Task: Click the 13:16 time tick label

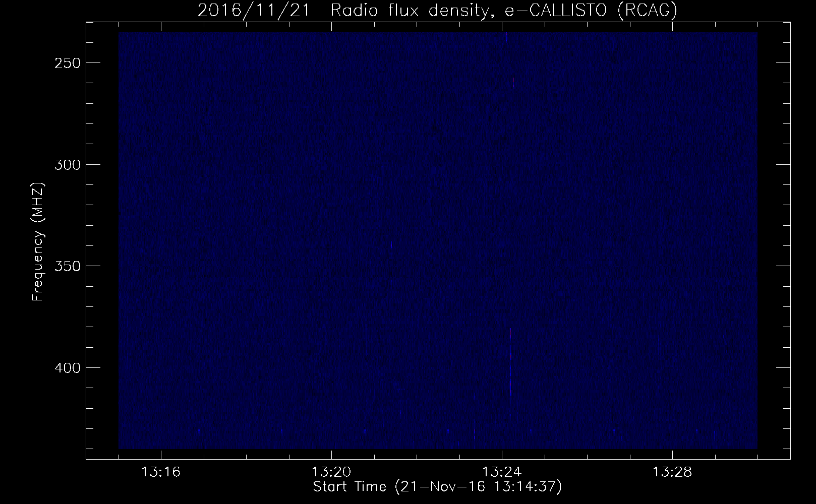Action: click(x=161, y=472)
